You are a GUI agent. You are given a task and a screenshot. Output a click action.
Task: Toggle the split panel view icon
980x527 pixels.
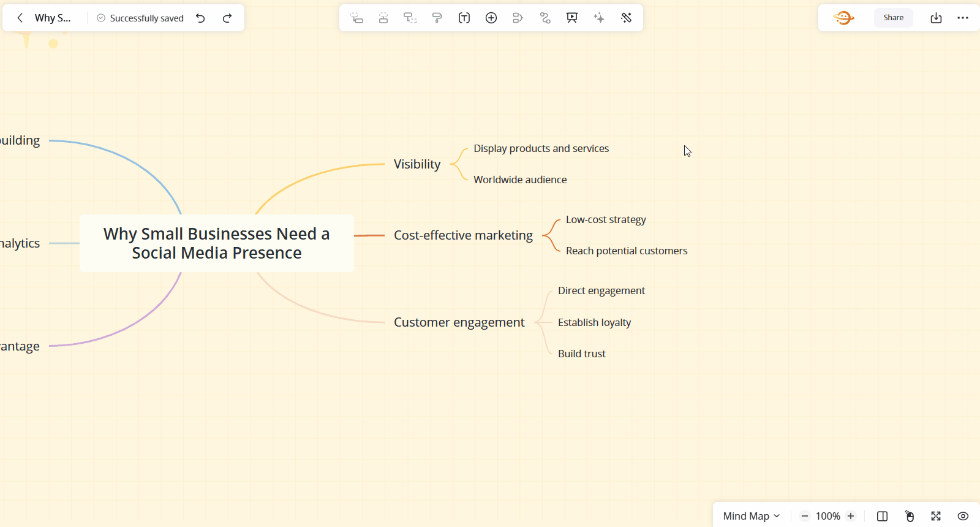coord(882,516)
